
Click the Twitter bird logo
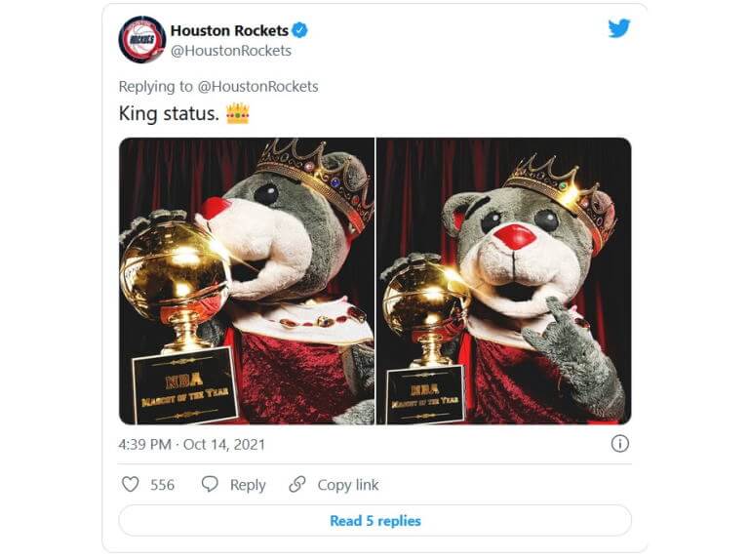619,28
